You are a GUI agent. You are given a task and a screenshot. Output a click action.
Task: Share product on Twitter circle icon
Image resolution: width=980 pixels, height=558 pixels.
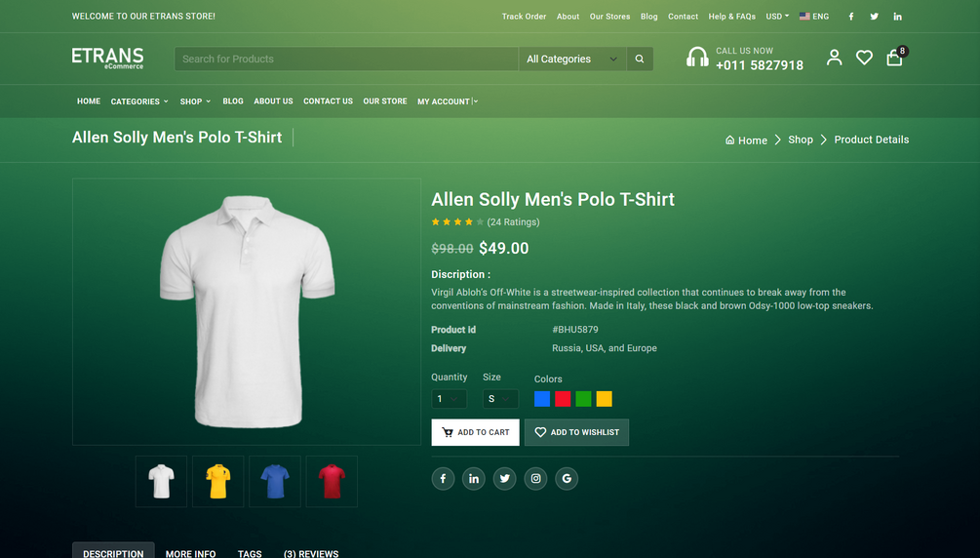(504, 479)
